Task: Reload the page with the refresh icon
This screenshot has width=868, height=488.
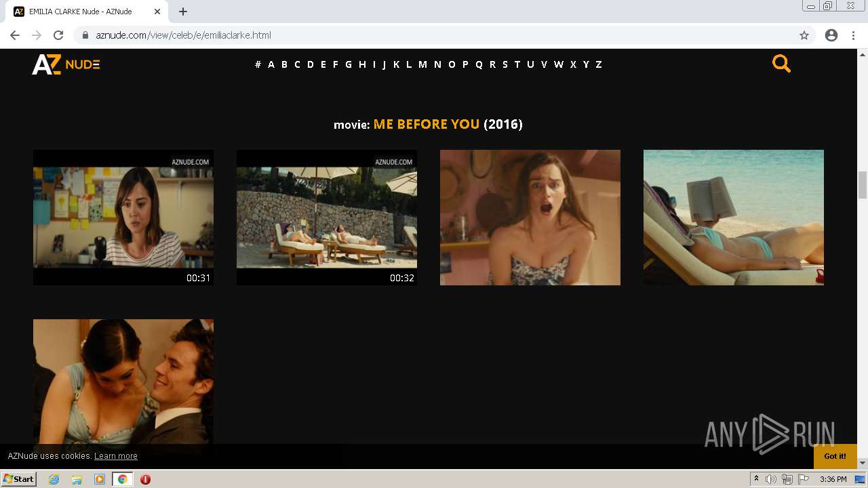Action: pyautogui.click(x=58, y=35)
